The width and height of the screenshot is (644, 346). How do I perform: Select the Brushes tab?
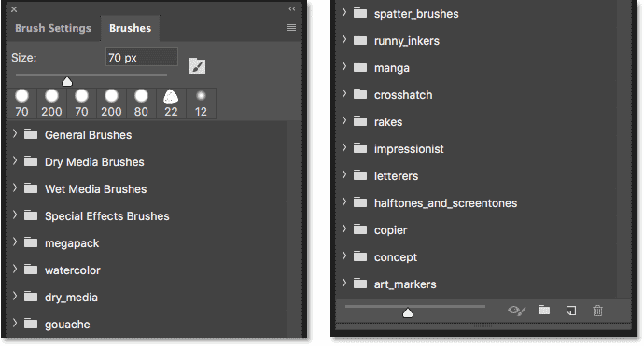tap(130, 28)
